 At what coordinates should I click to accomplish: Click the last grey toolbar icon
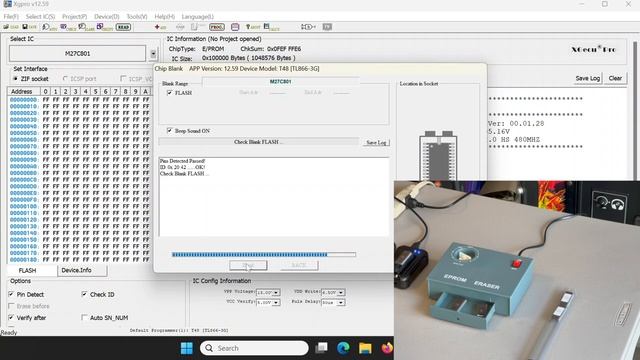tap(327, 27)
